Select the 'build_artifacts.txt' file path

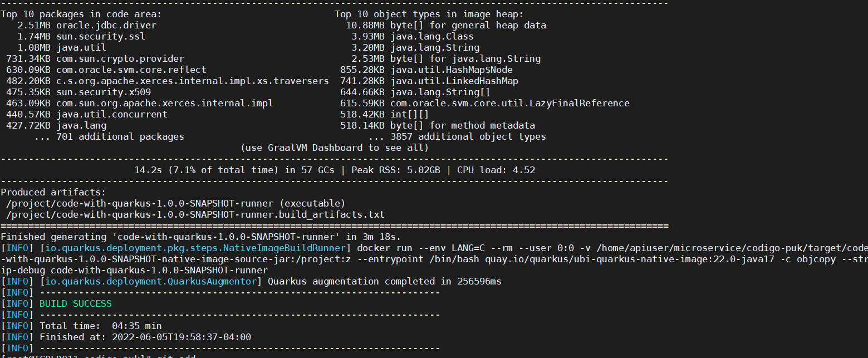click(x=195, y=215)
